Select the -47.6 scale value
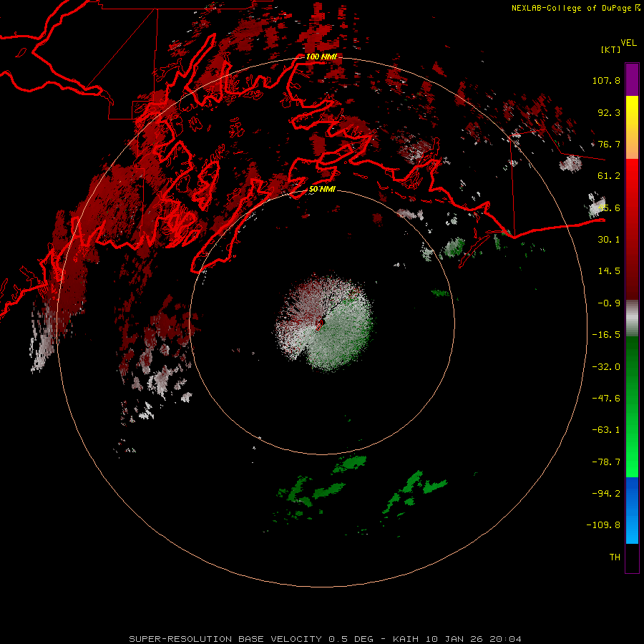Viewport: 644px width, 644px height. click(606, 399)
